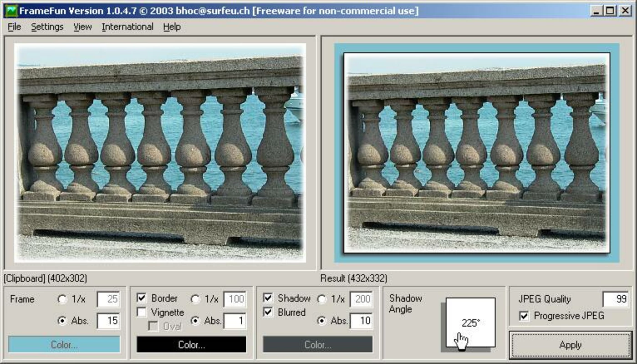Click the Shadow Angle 225° preview box

click(x=470, y=323)
